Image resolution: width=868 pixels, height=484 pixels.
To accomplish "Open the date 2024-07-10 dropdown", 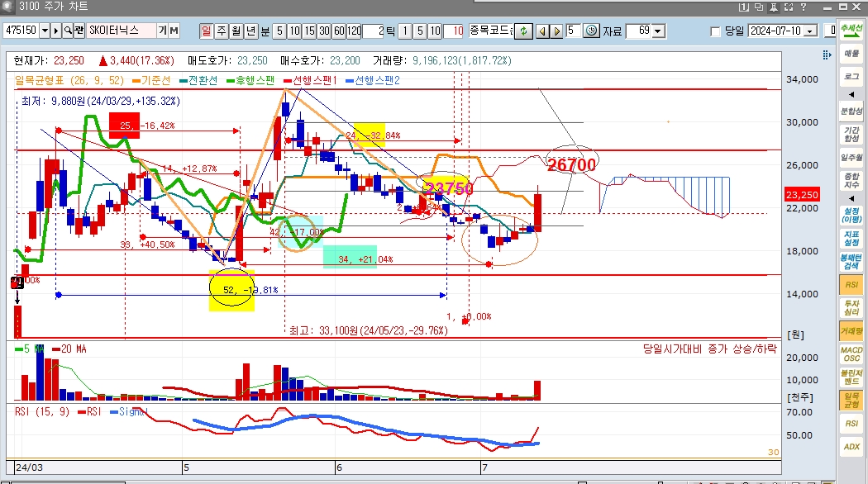I will pos(811,31).
